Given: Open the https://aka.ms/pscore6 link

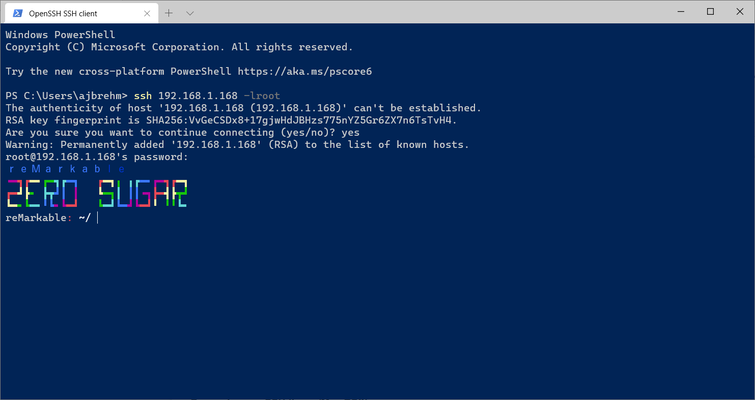Looking at the screenshot, I should 305,71.
